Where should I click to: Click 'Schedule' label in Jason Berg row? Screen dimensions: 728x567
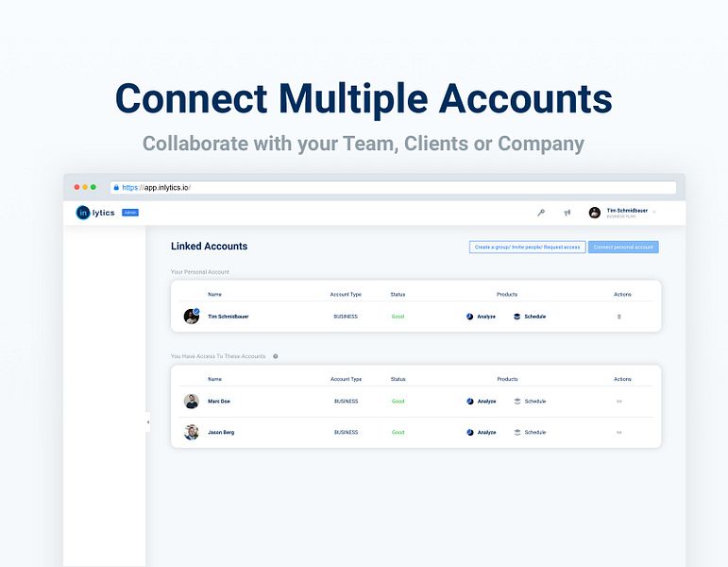tap(534, 432)
